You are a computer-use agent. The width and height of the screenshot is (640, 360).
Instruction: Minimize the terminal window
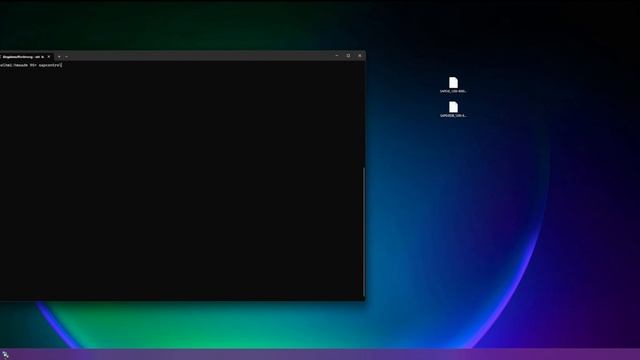coord(337,56)
